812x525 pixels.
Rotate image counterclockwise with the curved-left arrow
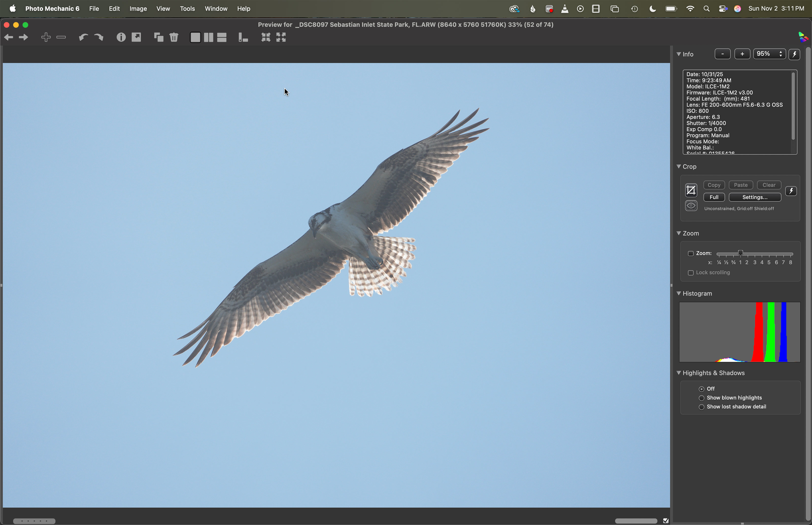point(83,37)
